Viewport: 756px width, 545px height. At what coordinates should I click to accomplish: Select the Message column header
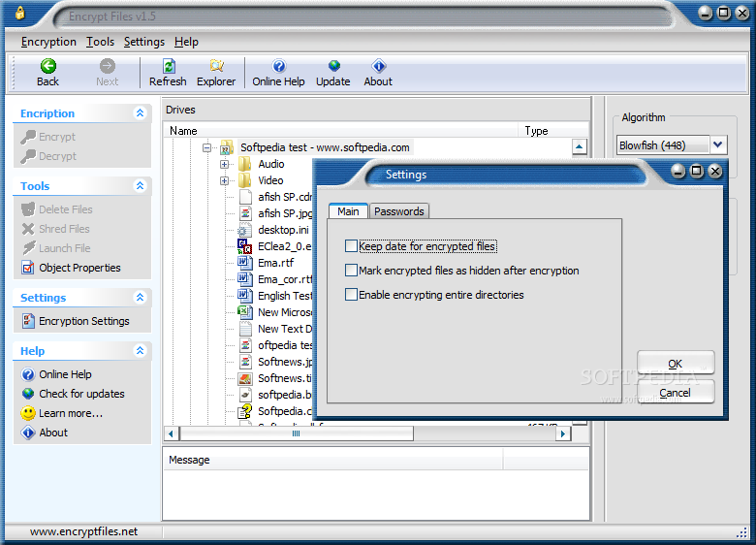pyautogui.click(x=332, y=460)
